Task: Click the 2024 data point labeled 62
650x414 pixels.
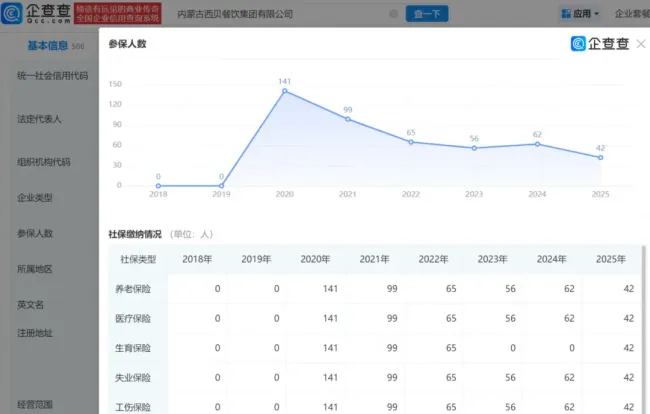Action: pyautogui.click(x=537, y=144)
